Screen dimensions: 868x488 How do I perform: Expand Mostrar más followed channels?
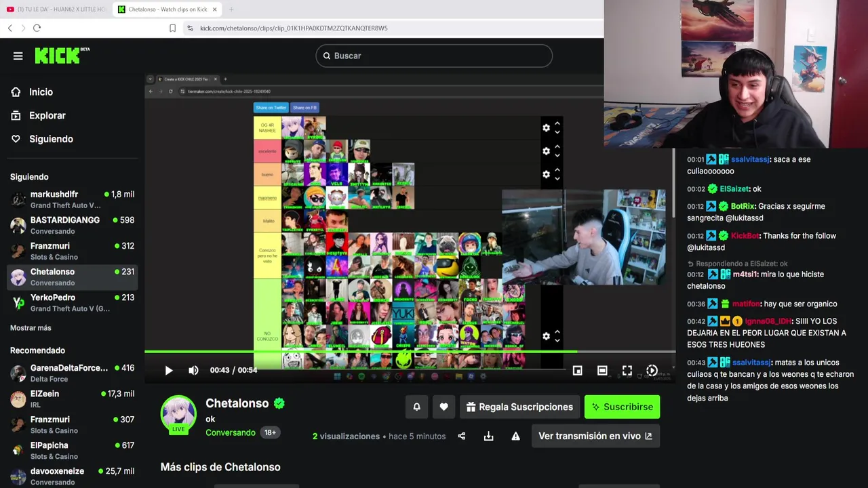pos(31,328)
